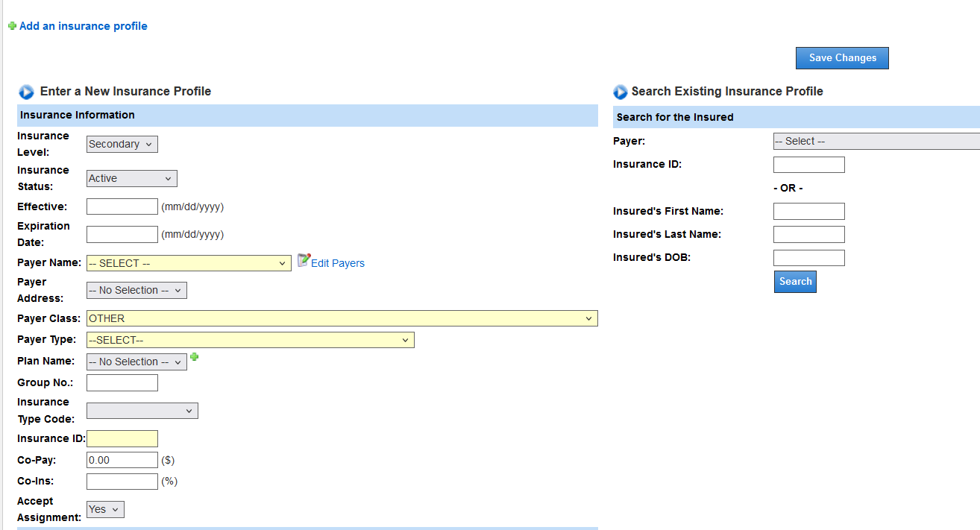This screenshot has height=530, width=980.
Task: Open the Payer Address dropdown
Action: pos(136,291)
